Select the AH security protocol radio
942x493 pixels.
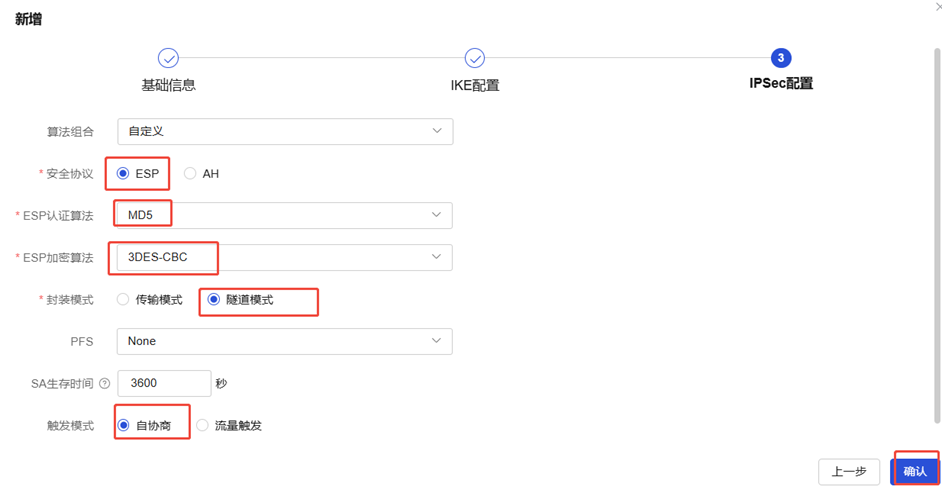[190, 174]
